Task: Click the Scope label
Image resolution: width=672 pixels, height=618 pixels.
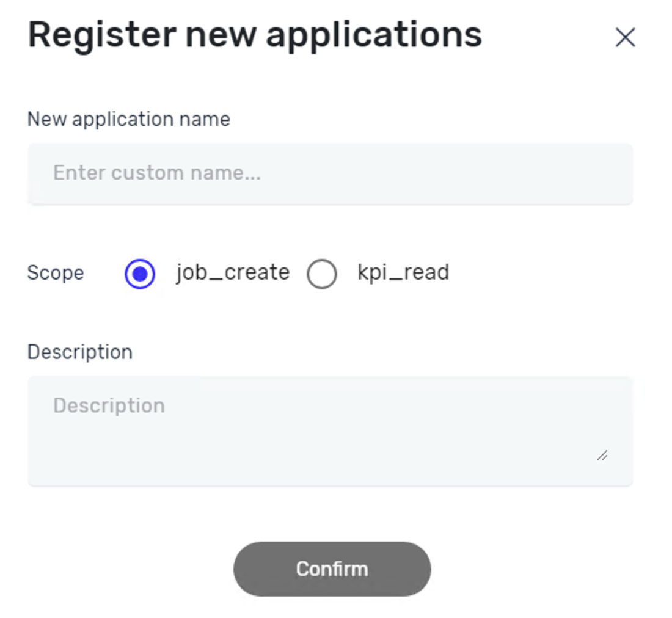Action: pyautogui.click(x=56, y=274)
